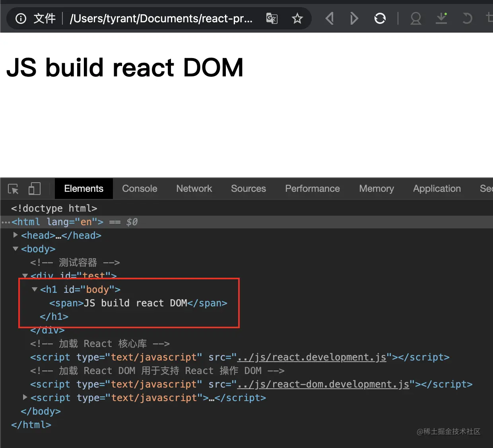The image size is (493, 448).
Task: Open the Application tab
Action: (x=437, y=189)
